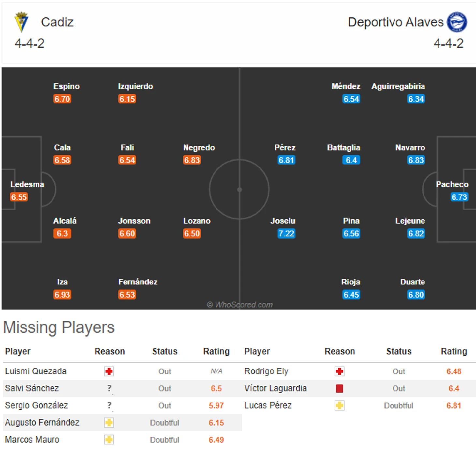The width and height of the screenshot is (476, 450).
Task: Click the Deportivo Alaves club crest
Action: [457, 22]
